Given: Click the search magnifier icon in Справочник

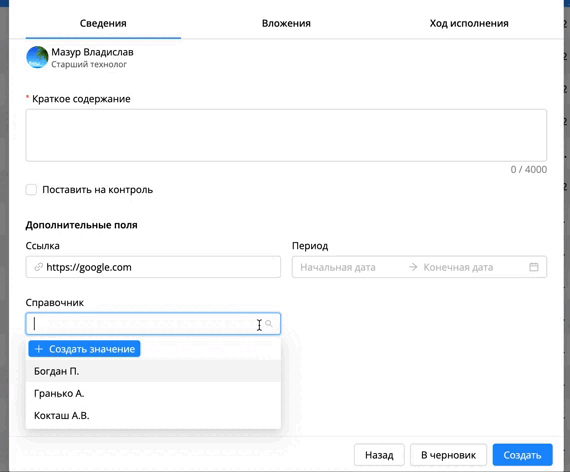Looking at the screenshot, I should coord(269,323).
